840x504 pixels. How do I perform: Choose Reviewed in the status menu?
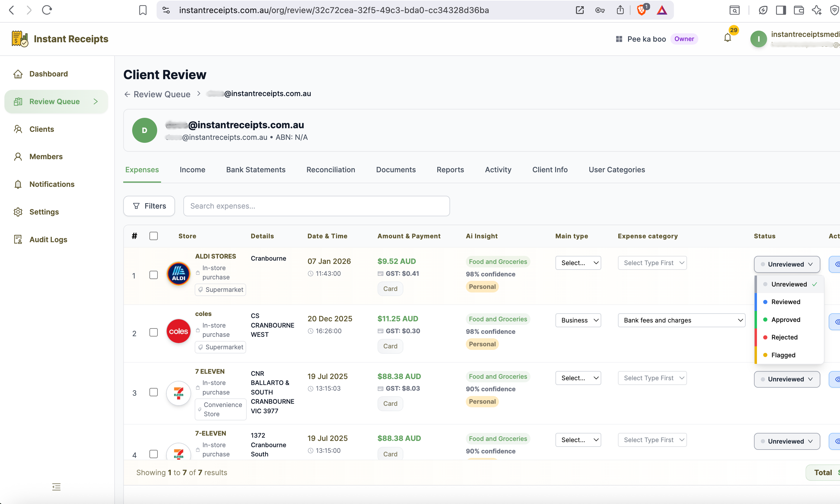tap(790, 302)
